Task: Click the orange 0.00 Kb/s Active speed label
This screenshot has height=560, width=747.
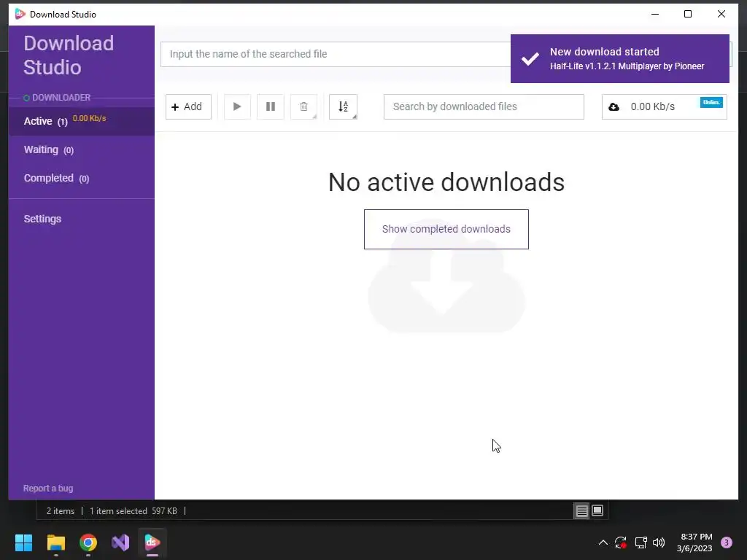Action: pyautogui.click(x=90, y=118)
